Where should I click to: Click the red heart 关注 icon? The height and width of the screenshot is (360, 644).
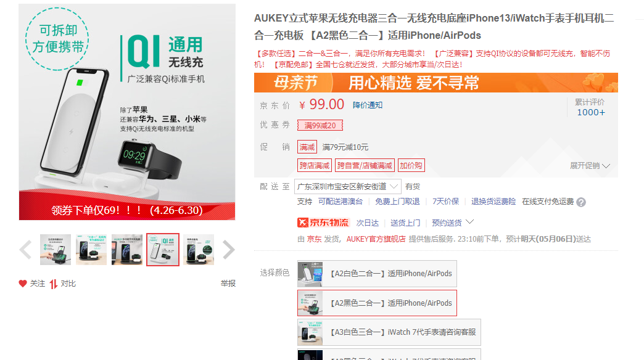click(23, 284)
